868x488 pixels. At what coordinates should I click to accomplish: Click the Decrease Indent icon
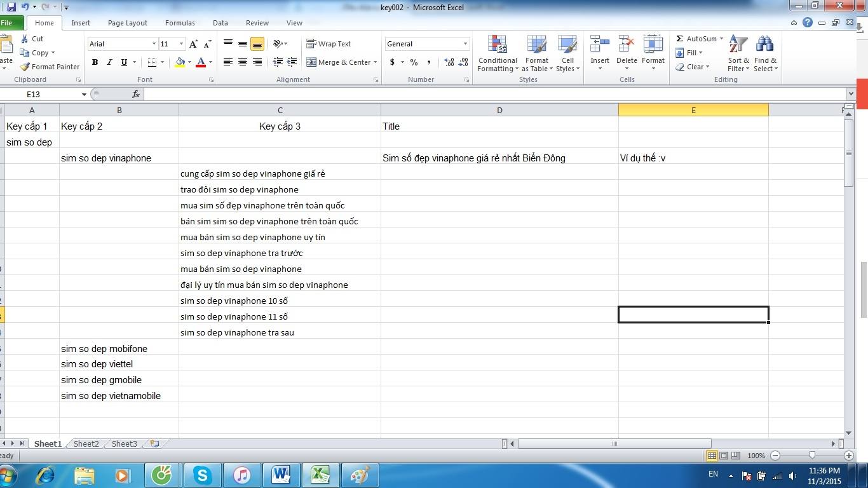pos(278,62)
